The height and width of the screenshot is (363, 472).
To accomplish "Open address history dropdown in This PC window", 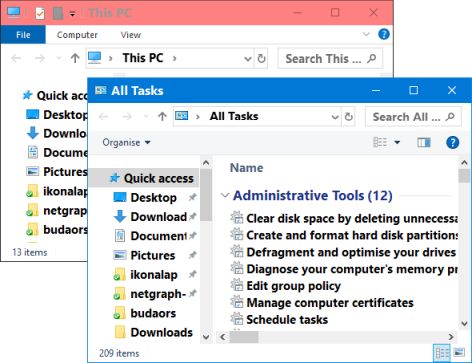I will 248,59.
